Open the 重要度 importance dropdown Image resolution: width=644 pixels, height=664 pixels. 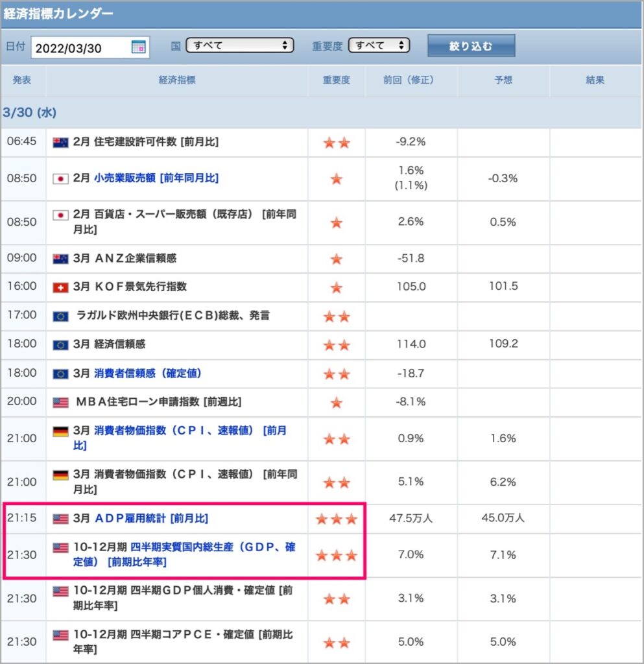[379, 45]
